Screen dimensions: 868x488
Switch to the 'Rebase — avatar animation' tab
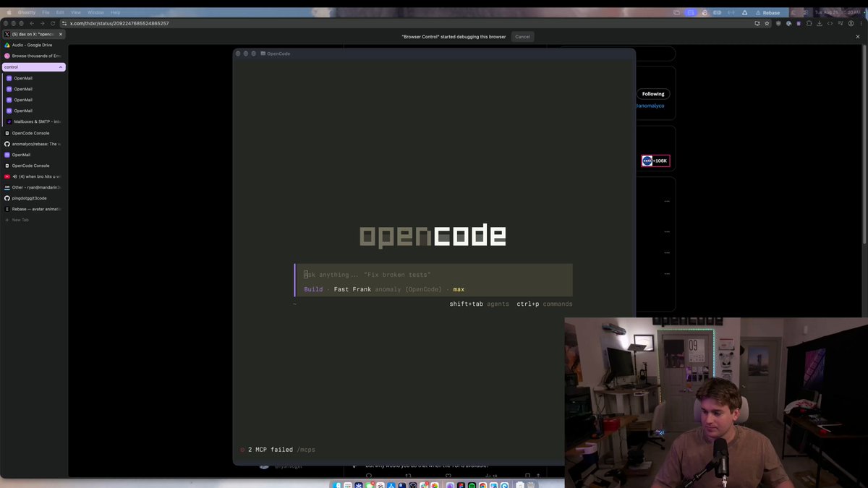coord(34,209)
